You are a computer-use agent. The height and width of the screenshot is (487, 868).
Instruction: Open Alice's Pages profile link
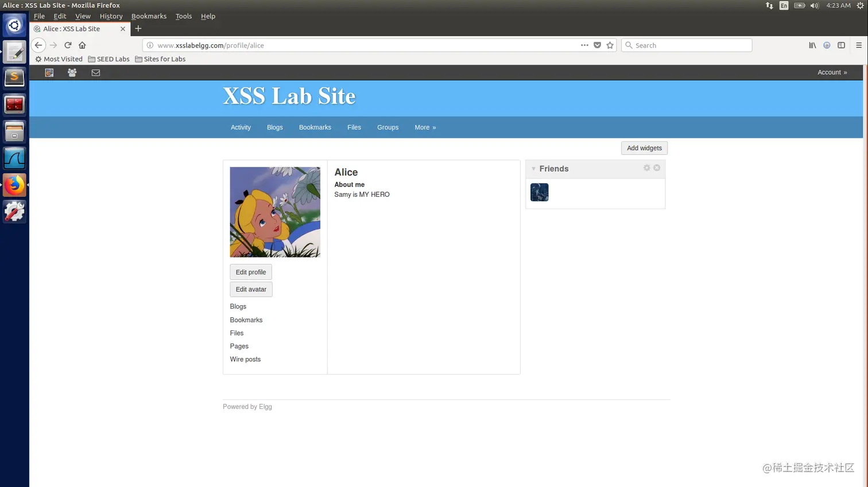coord(239,346)
